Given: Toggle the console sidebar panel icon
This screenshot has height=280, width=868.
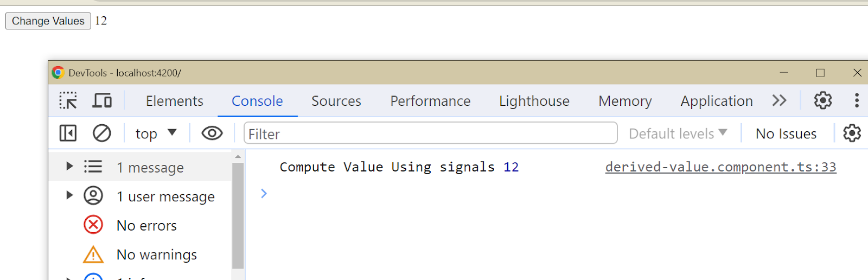Looking at the screenshot, I should pos(68,133).
